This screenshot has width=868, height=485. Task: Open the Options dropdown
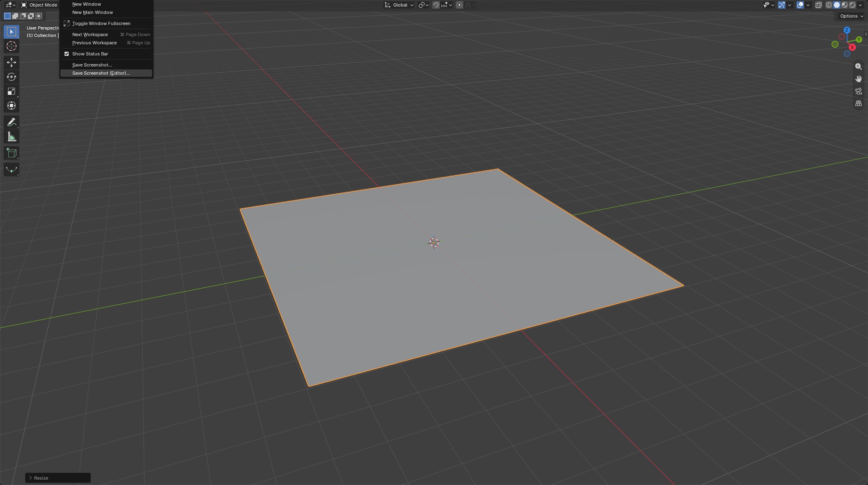pyautogui.click(x=851, y=16)
